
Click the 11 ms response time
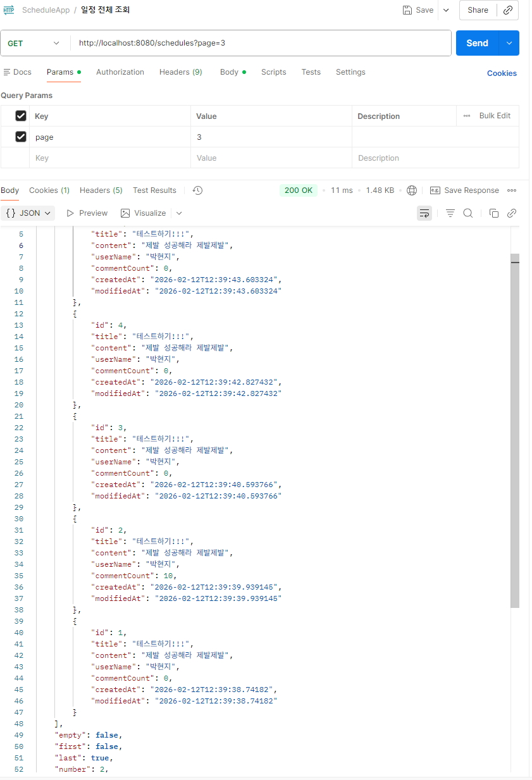click(x=342, y=190)
